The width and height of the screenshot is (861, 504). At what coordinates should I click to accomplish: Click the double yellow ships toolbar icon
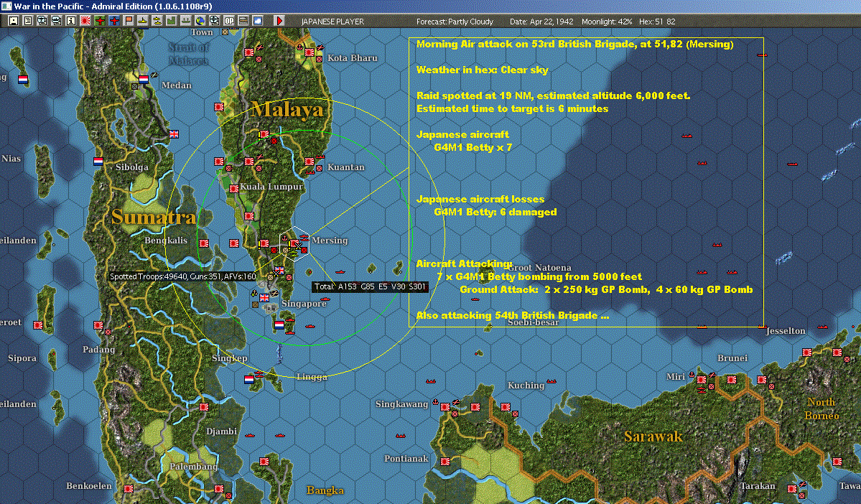(157, 21)
